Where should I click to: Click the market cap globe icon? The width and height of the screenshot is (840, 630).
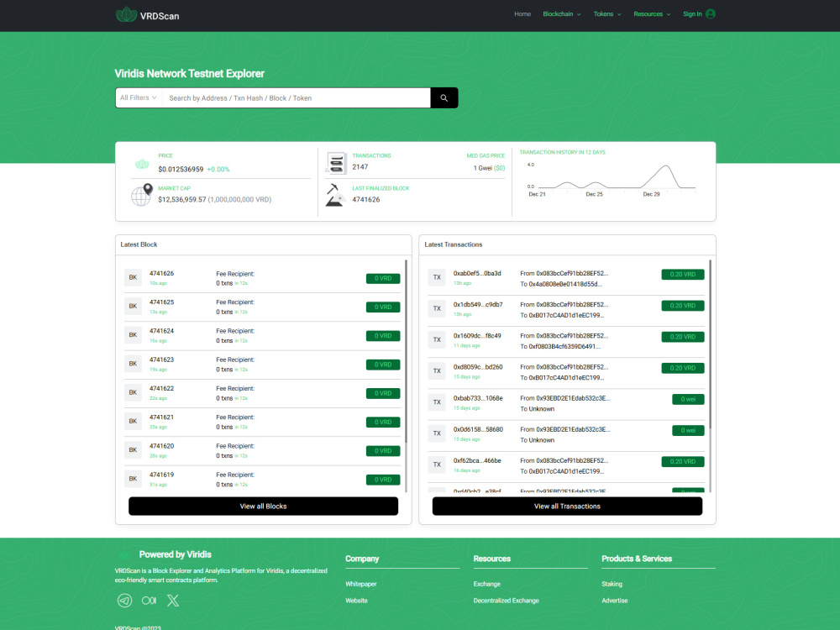[x=142, y=195]
